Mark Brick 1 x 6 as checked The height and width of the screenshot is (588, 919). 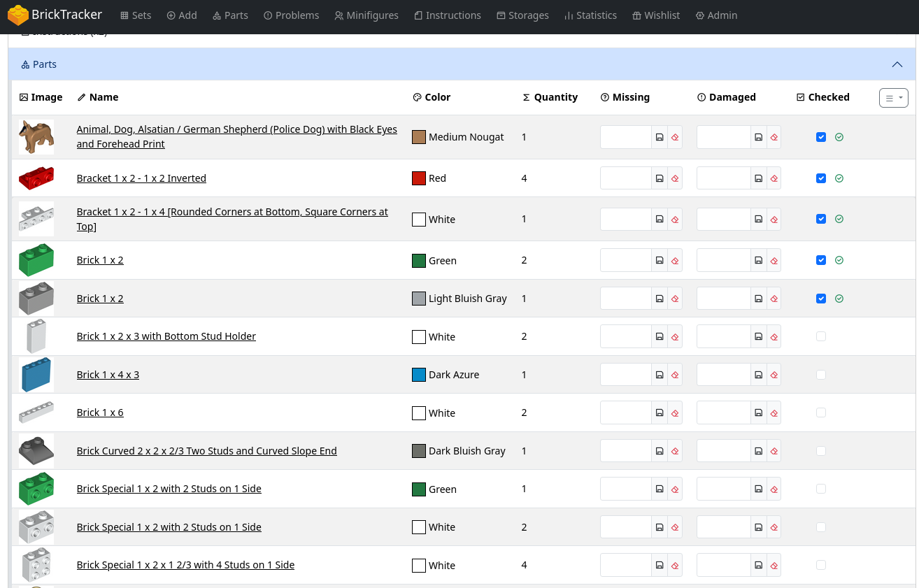821,413
